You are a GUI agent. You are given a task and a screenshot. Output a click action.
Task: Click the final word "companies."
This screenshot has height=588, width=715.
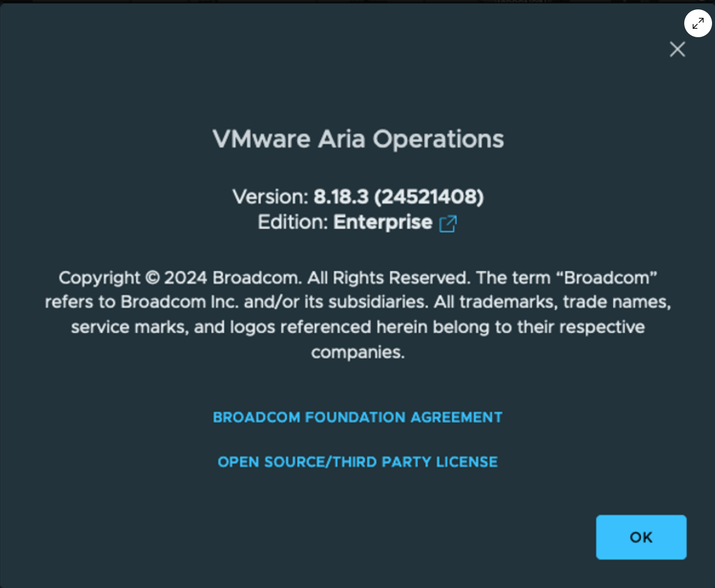click(x=358, y=352)
